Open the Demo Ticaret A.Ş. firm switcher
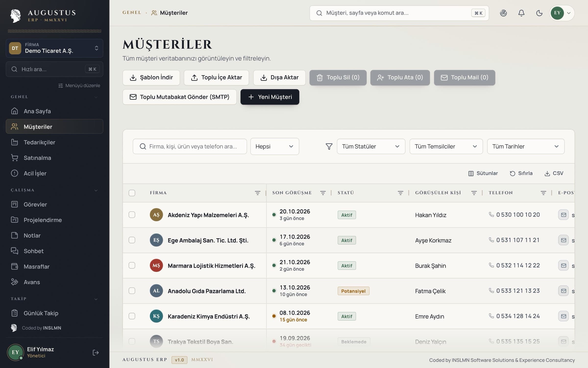Image resolution: width=588 pixels, height=368 pixels. (54, 48)
